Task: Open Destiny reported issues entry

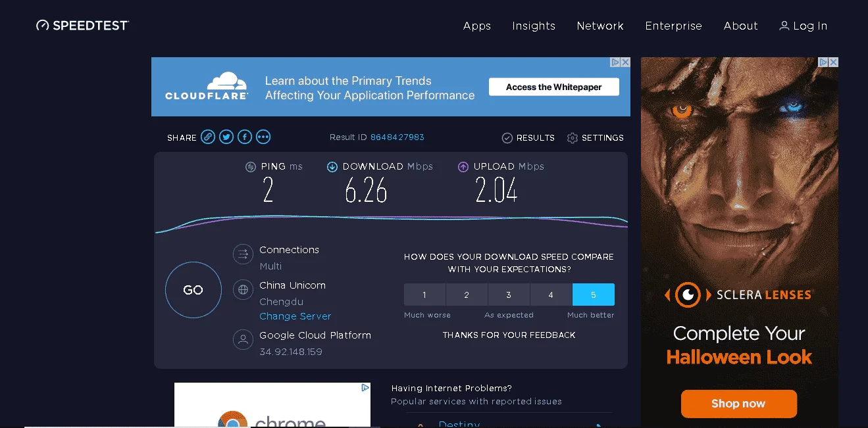Action: [459, 424]
